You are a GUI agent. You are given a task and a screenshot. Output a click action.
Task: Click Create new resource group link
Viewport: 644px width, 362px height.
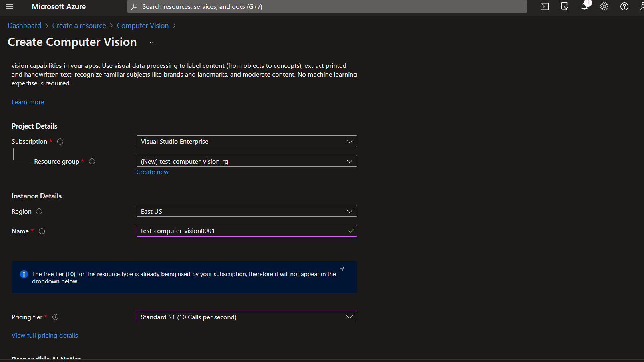152,172
